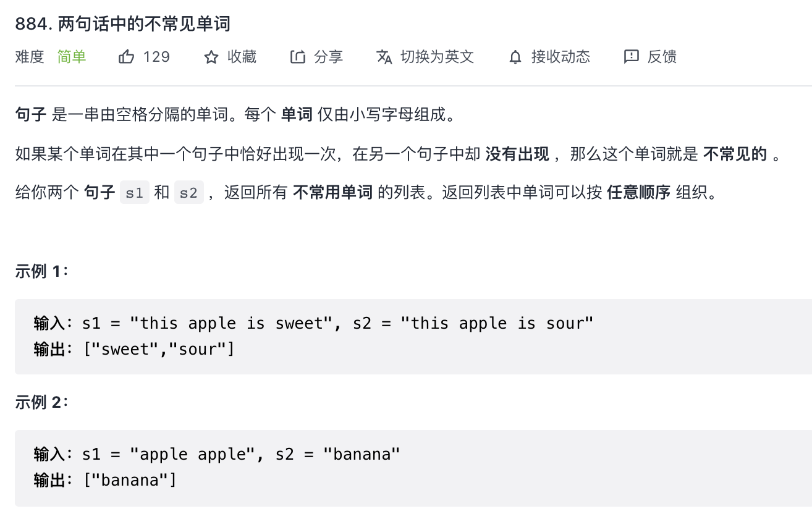Viewport: 812px width, 519px height.
Task: Click the translate language icon
Action: coord(384,57)
